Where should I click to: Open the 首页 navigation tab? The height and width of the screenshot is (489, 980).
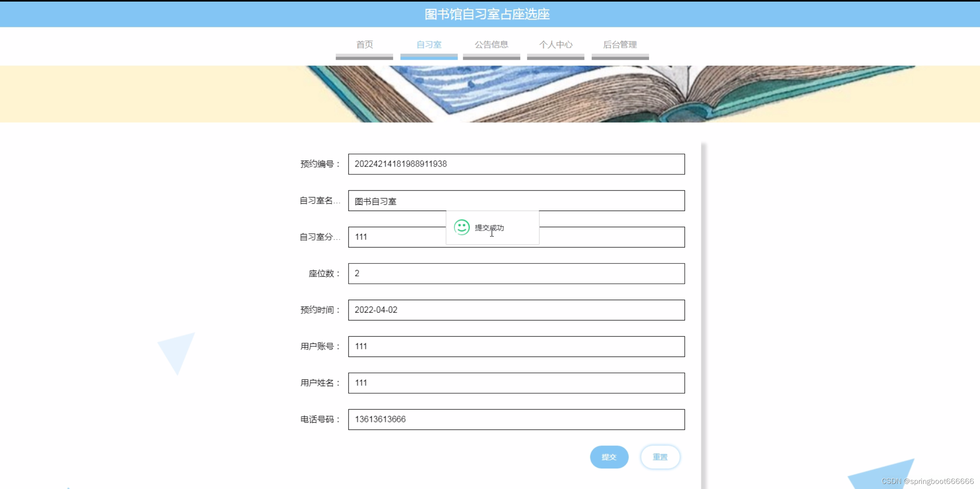pyautogui.click(x=364, y=45)
